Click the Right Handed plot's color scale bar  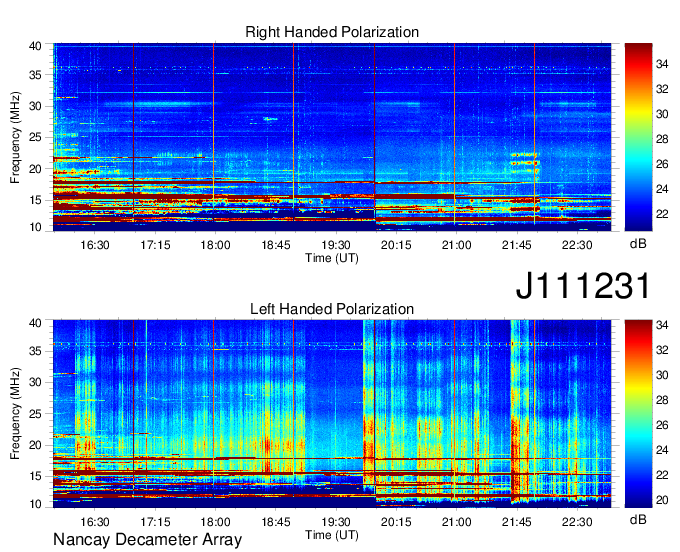[x=638, y=137]
